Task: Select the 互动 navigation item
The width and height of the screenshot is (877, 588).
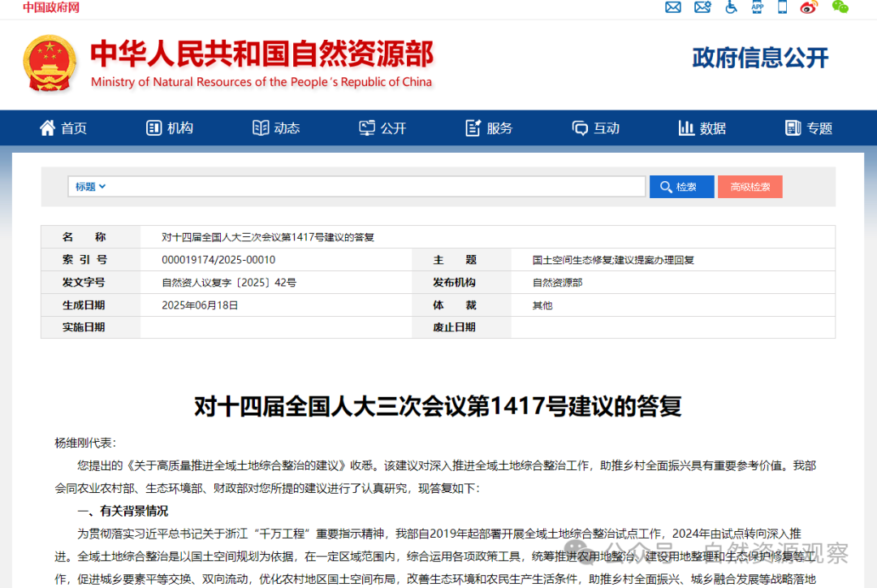Action: tap(595, 128)
